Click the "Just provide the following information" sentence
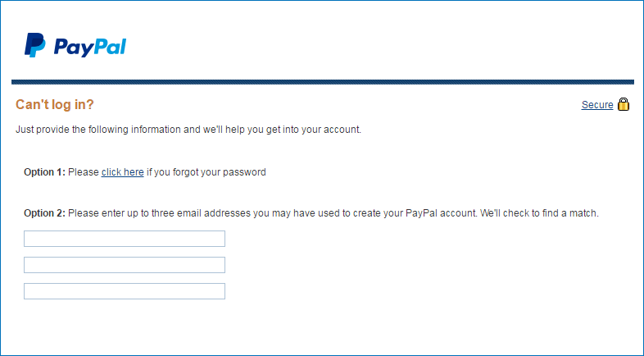Viewport: 644px width, 356px height. 188,130
